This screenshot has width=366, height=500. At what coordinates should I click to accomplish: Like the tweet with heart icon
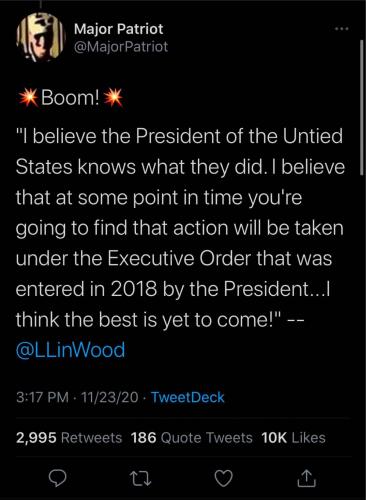point(223,479)
